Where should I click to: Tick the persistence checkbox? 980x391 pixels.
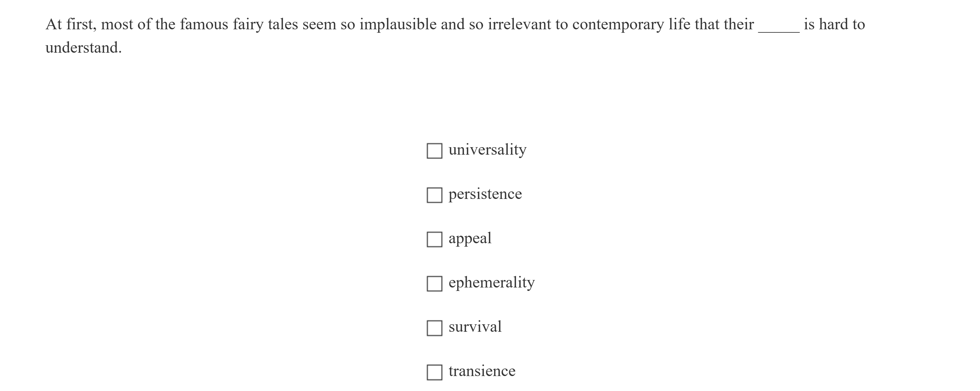point(434,195)
